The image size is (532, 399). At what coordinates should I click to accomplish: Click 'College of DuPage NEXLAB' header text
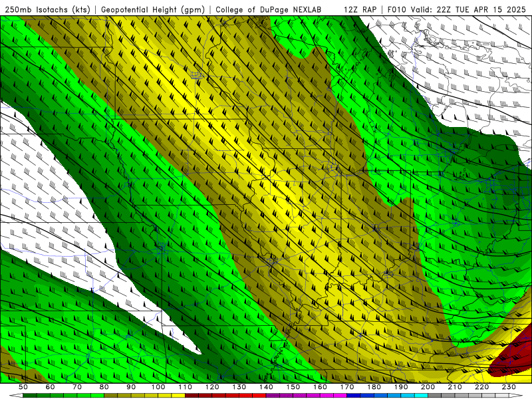point(269,9)
